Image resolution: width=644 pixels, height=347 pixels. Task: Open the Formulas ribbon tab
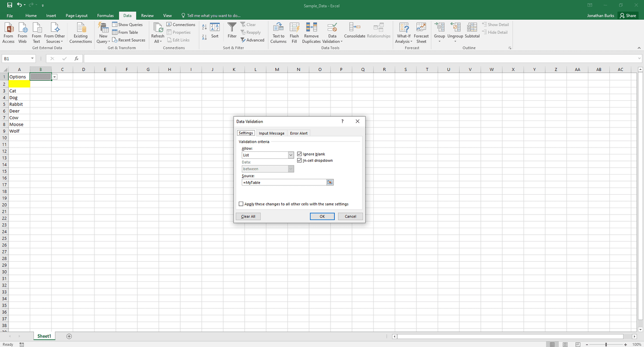105,15
